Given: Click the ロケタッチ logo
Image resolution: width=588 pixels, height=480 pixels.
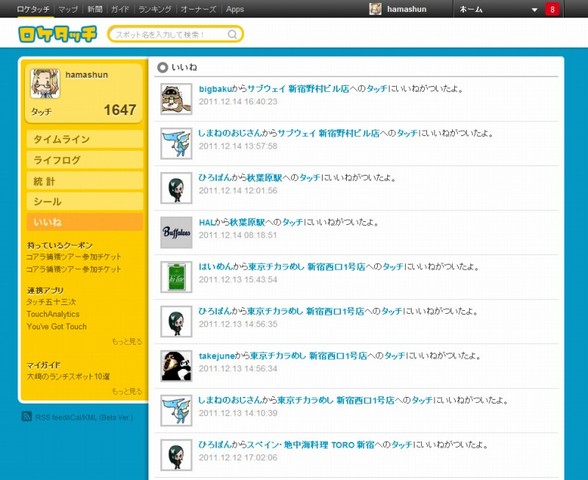Looking at the screenshot, I should click(x=57, y=34).
